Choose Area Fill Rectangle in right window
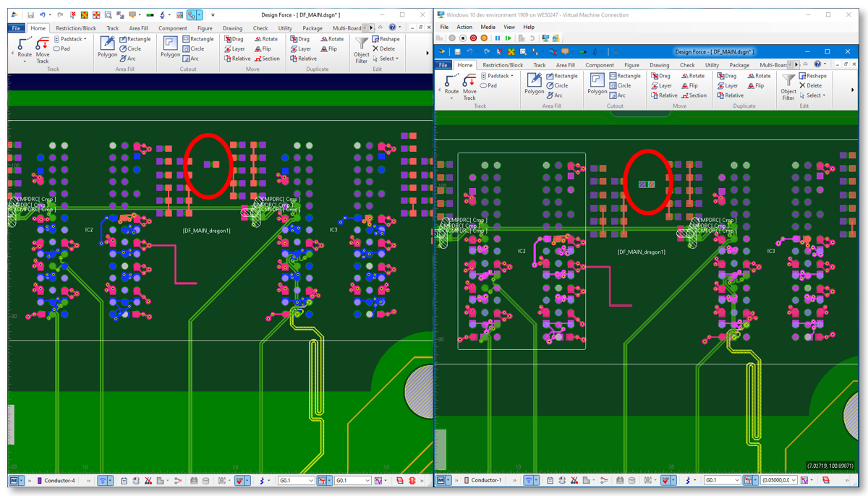Viewport: 868px width, 496px height. coord(561,76)
